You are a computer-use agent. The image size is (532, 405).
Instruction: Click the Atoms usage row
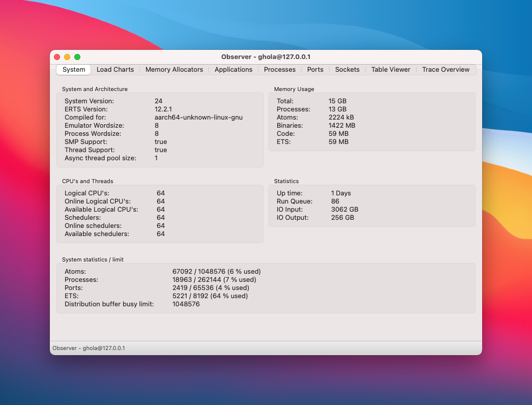pyautogui.click(x=217, y=271)
